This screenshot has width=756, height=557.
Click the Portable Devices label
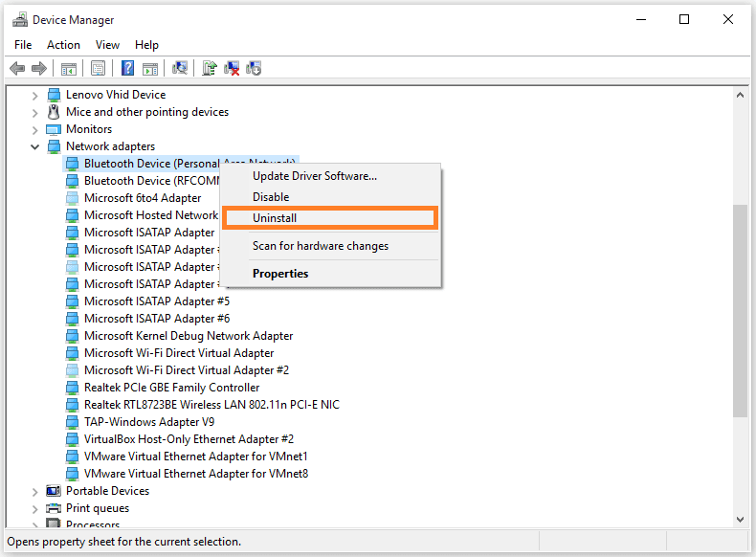[107, 491]
